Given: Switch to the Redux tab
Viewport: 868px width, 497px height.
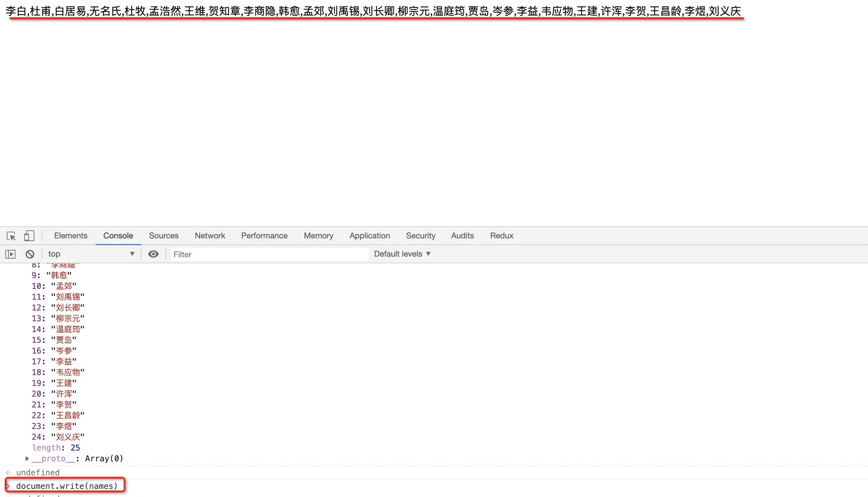Looking at the screenshot, I should 501,236.
